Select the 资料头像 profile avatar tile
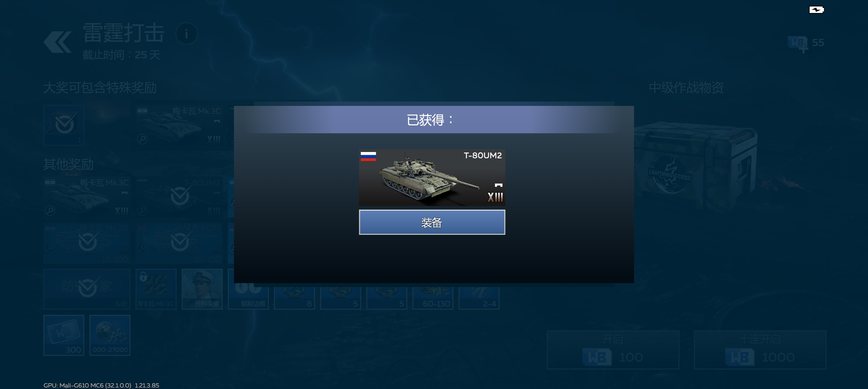The width and height of the screenshot is (868, 389). coord(202,289)
